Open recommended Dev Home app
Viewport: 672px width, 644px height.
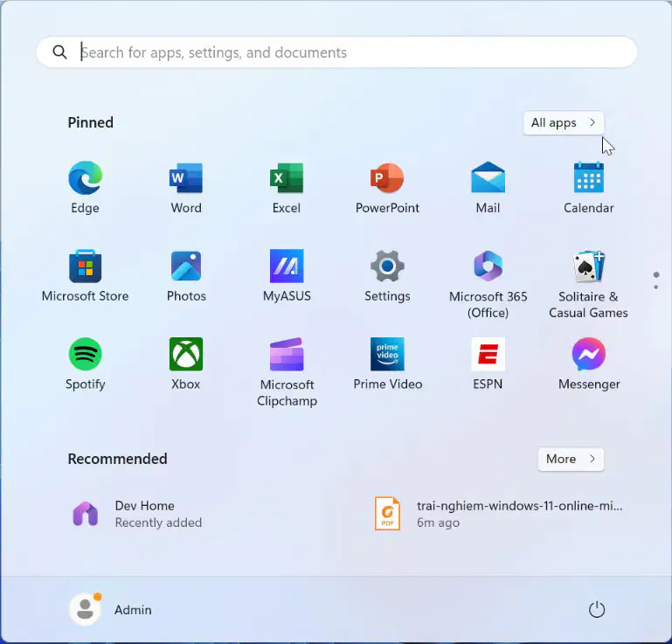click(136, 514)
